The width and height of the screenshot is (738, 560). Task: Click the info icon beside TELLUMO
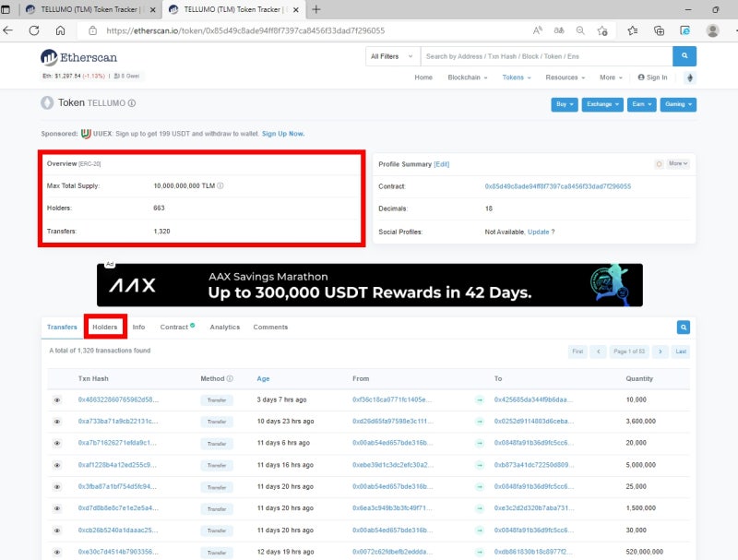click(x=132, y=103)
